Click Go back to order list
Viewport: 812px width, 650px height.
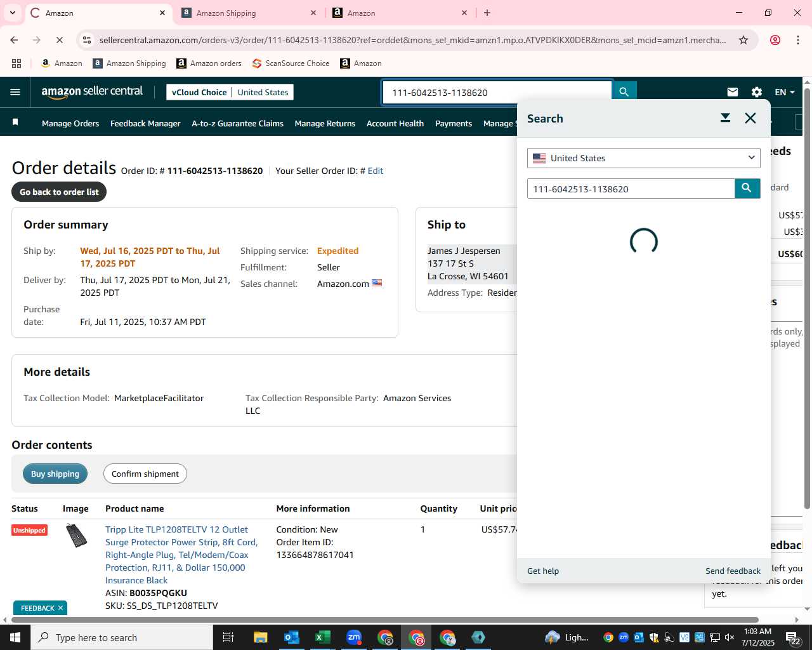(x=59, y=192)
